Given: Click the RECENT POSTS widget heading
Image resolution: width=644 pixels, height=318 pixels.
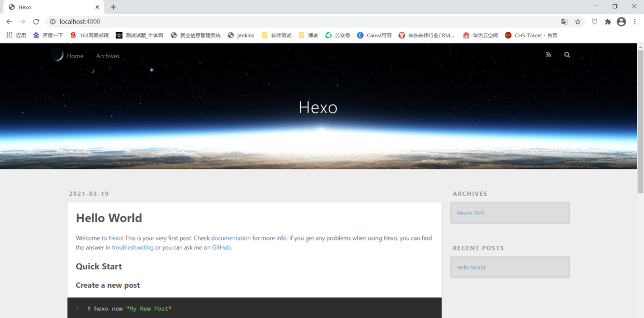Looking at the screenshot, I should pyautogui.click(x=478, y=248).
